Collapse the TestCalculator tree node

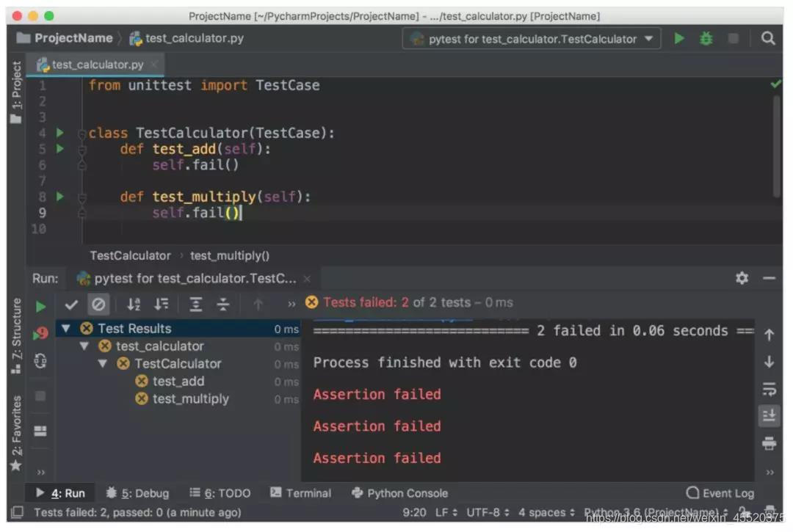(x=103, y=364)
